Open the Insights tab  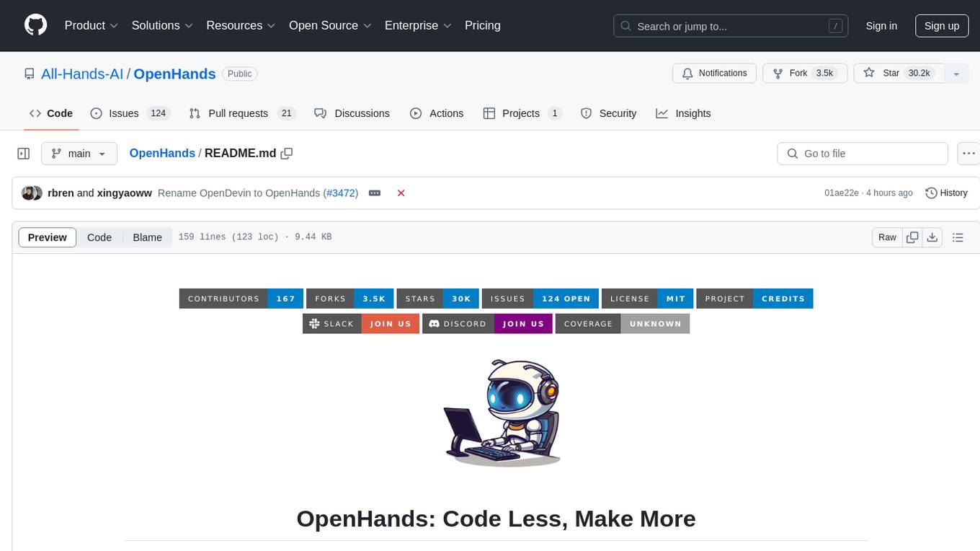coord(684,113)
